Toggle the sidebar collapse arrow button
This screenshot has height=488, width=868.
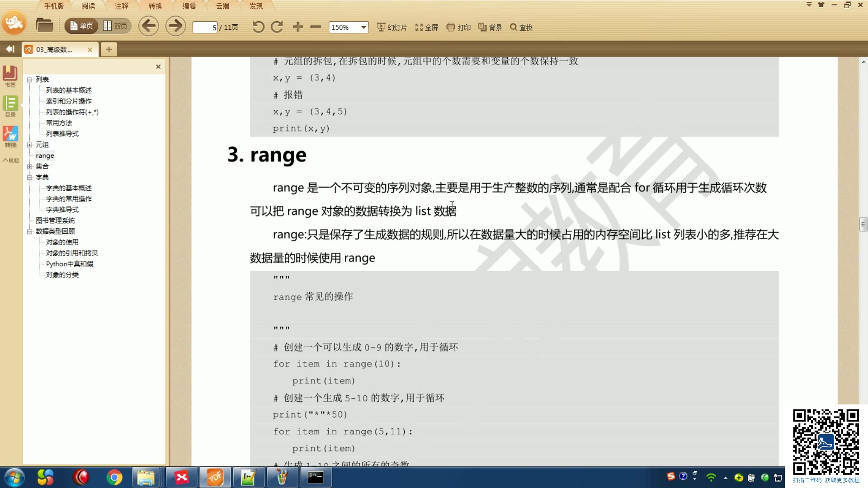tap(10, 49)
